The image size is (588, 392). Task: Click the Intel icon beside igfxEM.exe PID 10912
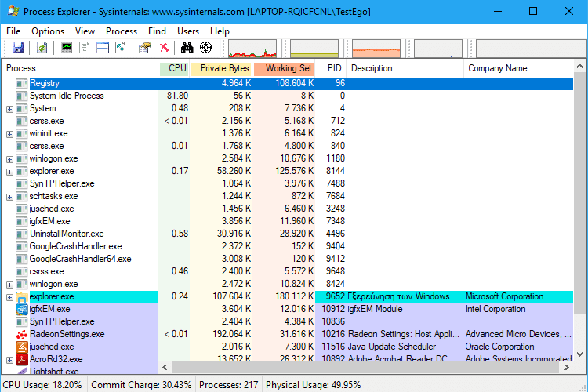coord(22,309)
